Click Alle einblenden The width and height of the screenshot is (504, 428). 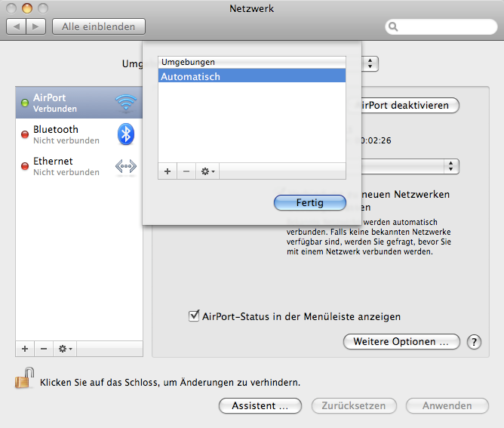coord(99,26)
